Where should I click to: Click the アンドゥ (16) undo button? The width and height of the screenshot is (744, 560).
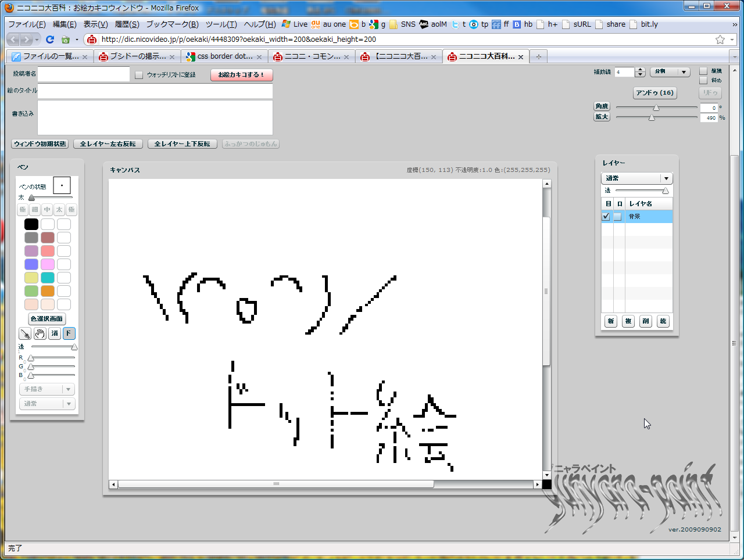pyautogui.click(x=654, y=93)
